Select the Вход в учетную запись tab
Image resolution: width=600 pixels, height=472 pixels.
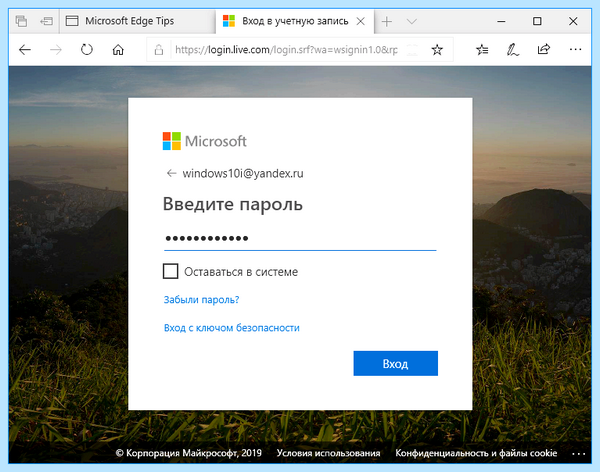pos(295,21)
